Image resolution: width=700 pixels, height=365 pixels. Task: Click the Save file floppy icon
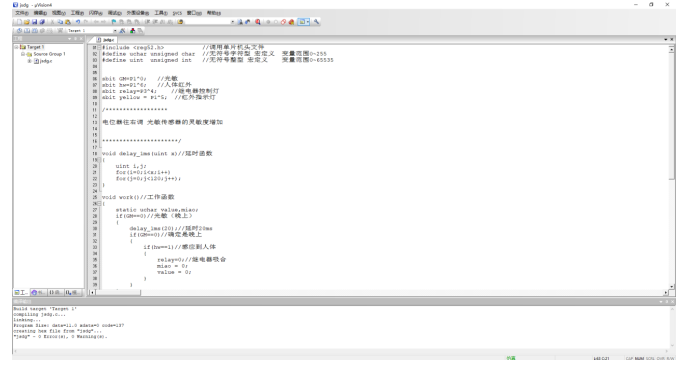click(34, 22)
